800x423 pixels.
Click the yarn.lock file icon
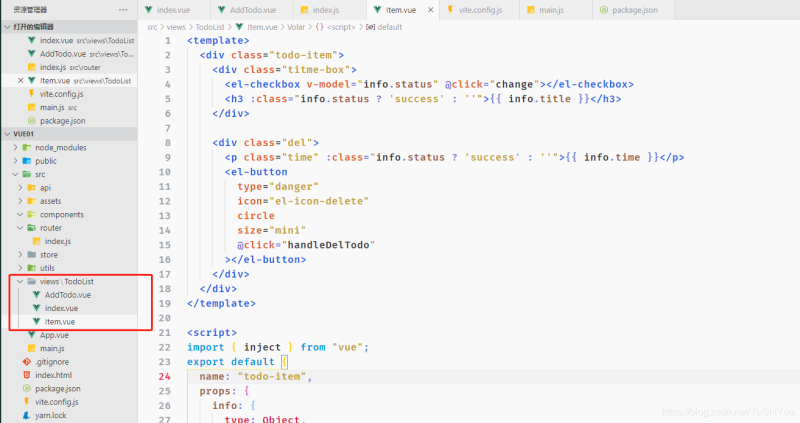click(27, 414)
